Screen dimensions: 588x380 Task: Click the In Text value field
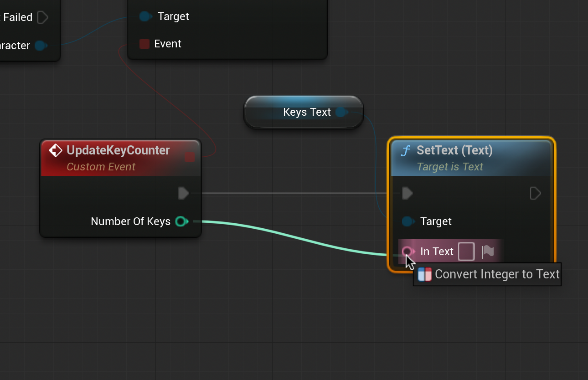click(x=466, y=252)
